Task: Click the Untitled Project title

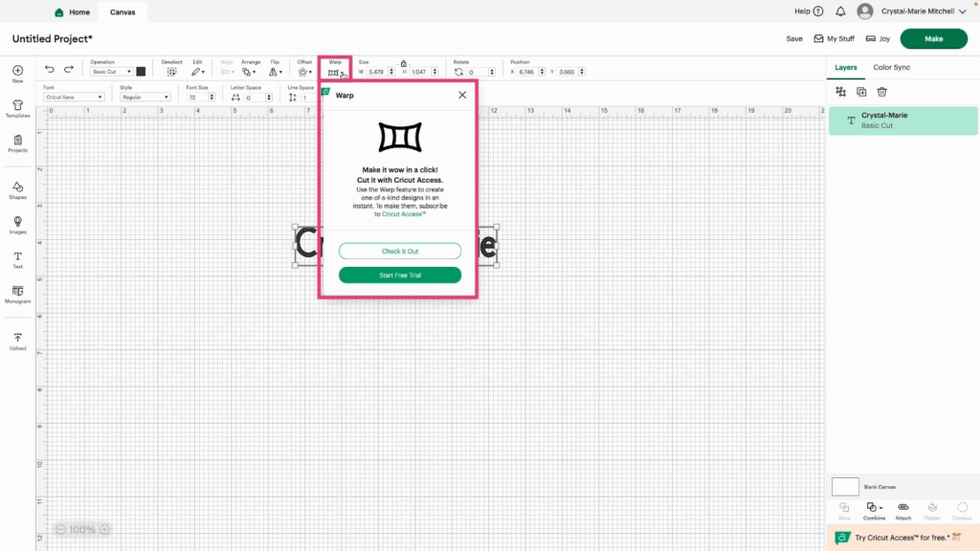Action: (x=53, y=38)
